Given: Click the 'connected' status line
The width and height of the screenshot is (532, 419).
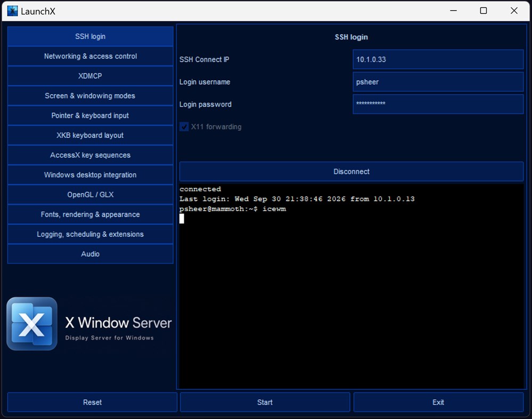Looking at the screenshot, I should click(x=200, y=189).
